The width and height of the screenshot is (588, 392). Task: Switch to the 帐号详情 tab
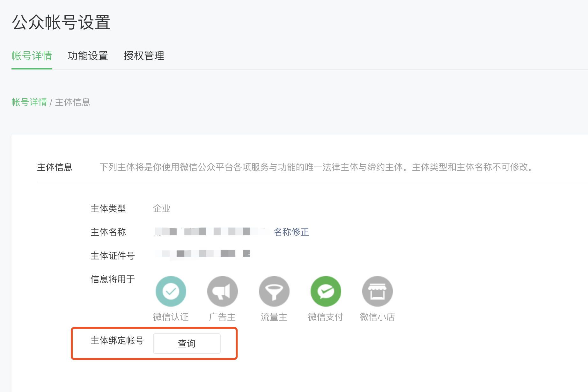click(x=32, y=56)
